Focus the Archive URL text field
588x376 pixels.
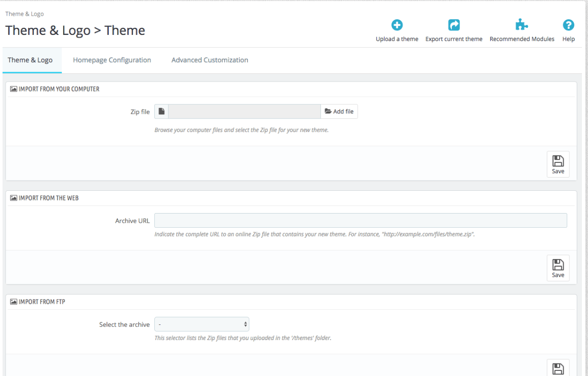coord(360,221)
